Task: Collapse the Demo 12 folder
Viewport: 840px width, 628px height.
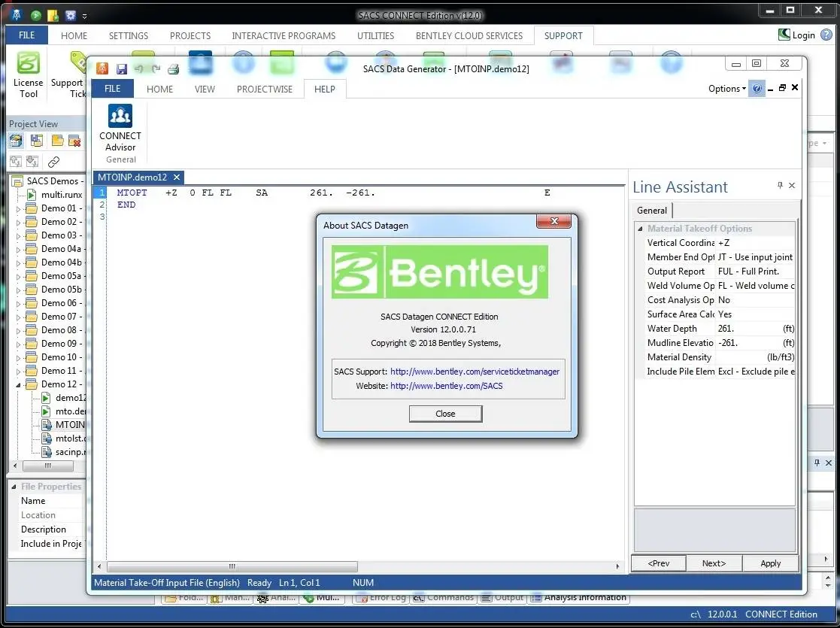Action: point(18,385)
